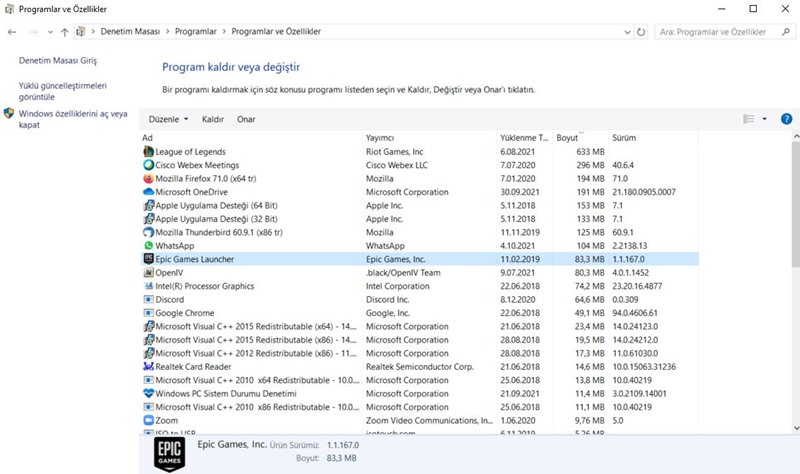The image size is (800, 474).
Task: Click the 9,76 MB size cell
Action: point(589,420)
